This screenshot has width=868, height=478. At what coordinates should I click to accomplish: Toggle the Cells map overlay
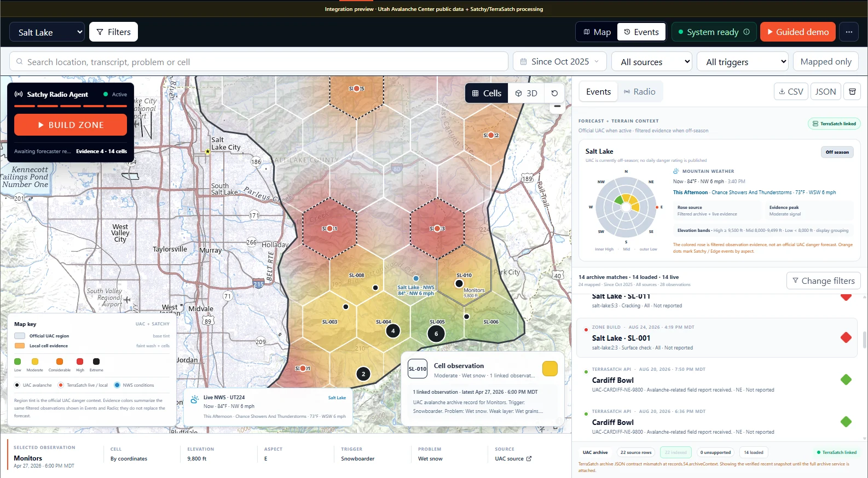pos(487,93)
